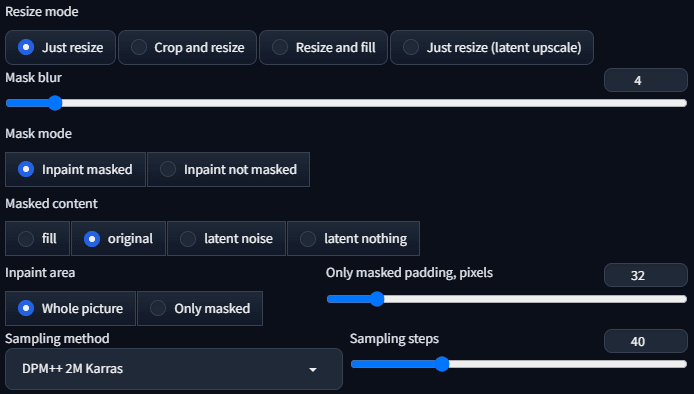Viewport: 694px width, 394px height.
Task: Click the Mask blur slider track
Action: pyautogui.click(x=346, y=103)
